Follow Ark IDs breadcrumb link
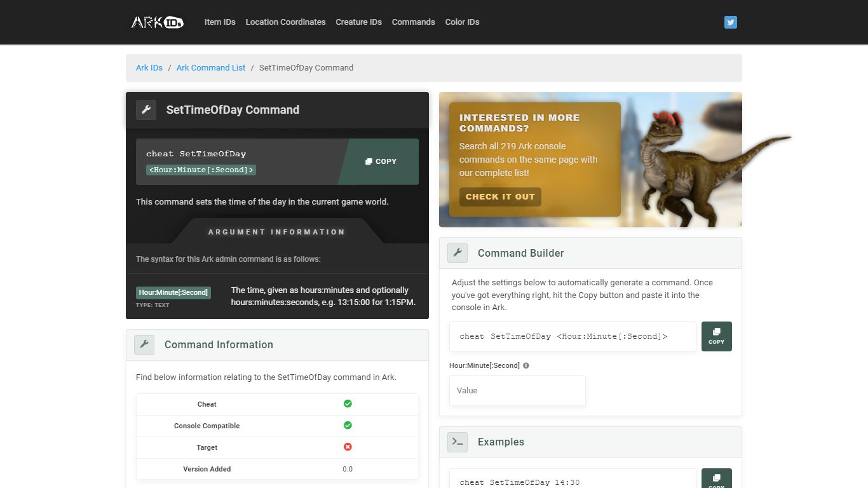 tap(149, 68)
